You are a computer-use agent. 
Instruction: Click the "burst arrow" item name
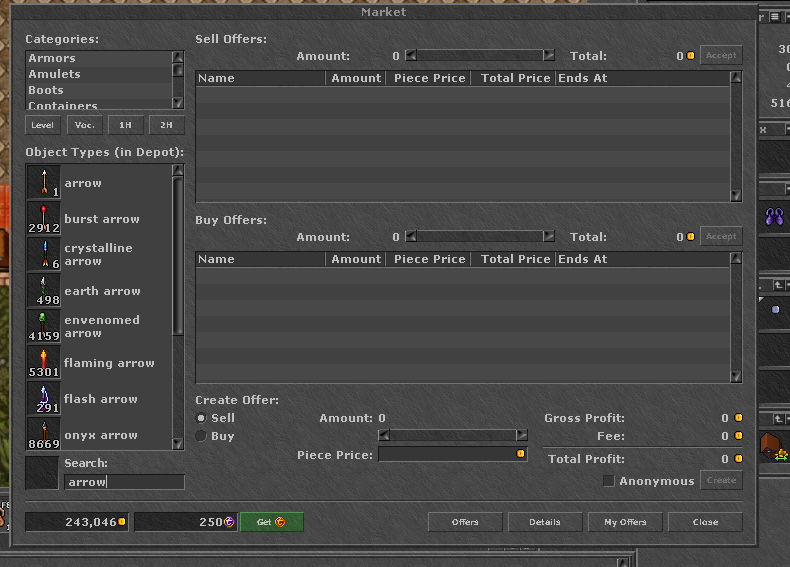tap(102, 219)
